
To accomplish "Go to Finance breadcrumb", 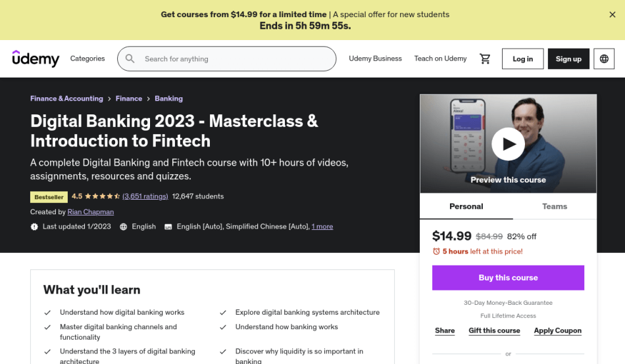I will click(x=129, y=99).
